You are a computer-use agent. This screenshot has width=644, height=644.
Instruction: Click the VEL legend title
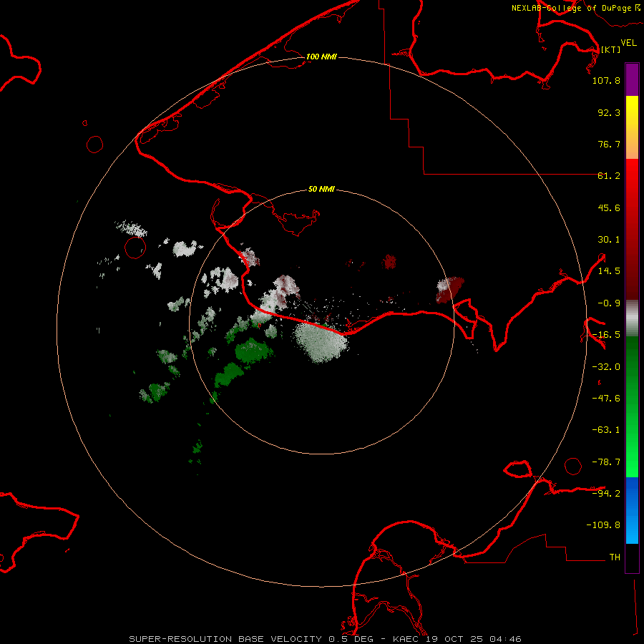628,43
